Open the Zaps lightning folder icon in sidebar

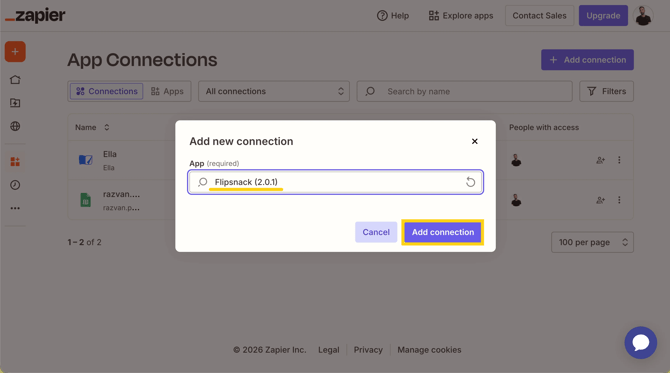coord(15,103)
